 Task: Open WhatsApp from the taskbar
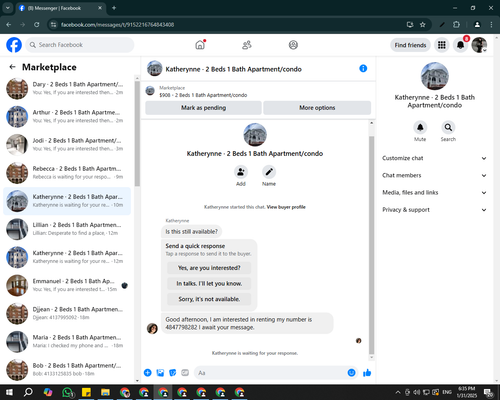[68, 392]
